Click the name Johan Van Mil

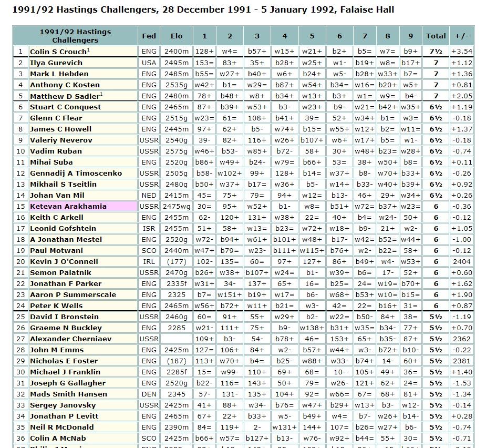pyautogui.click(x=57, y=195)
